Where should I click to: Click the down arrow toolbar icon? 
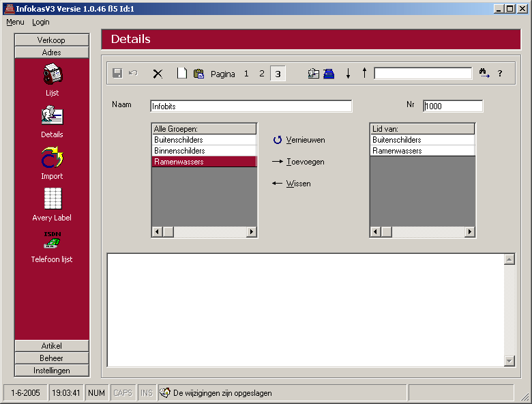(348, 74)
